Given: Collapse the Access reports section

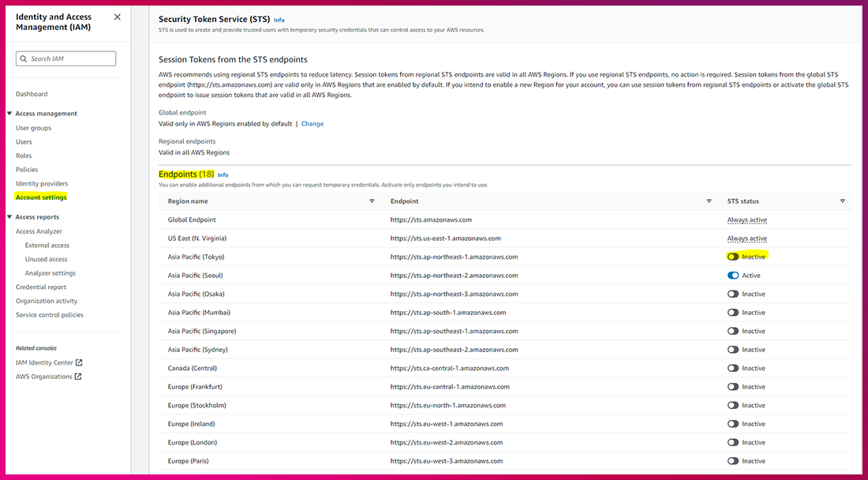Looking at the screenshot, I should (9, 217).
